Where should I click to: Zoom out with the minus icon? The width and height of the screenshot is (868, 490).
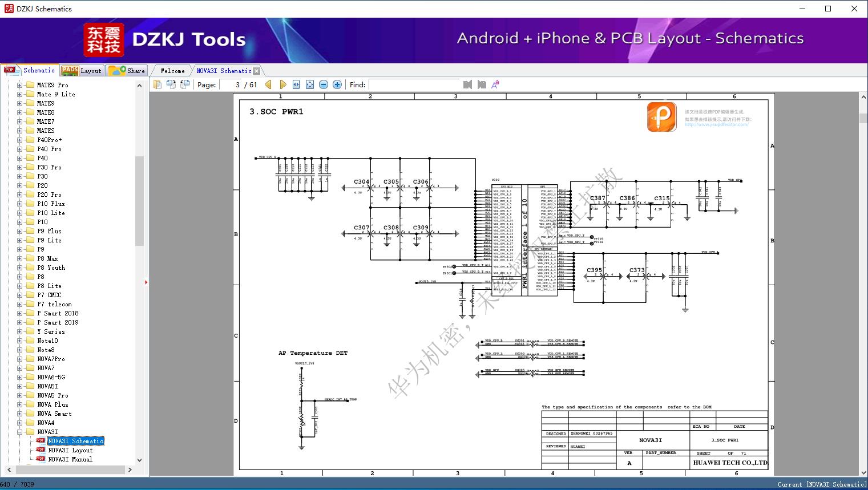pyautogui.click(x=324, y=84)
